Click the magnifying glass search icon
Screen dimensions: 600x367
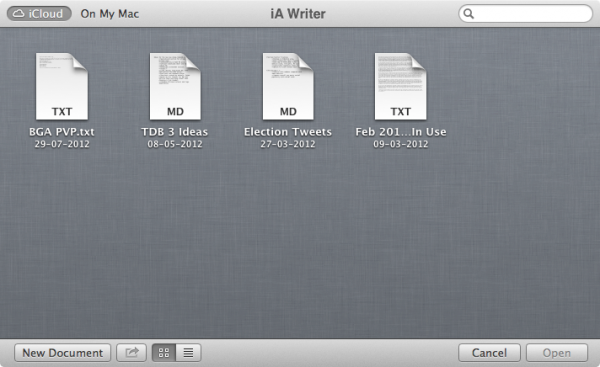coord(469,14)
